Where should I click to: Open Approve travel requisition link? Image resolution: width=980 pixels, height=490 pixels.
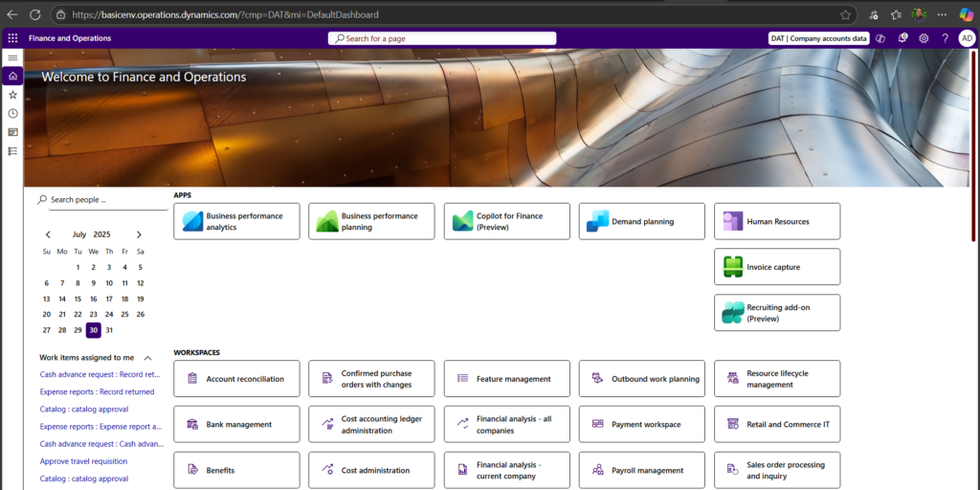(x=84, y=461)
